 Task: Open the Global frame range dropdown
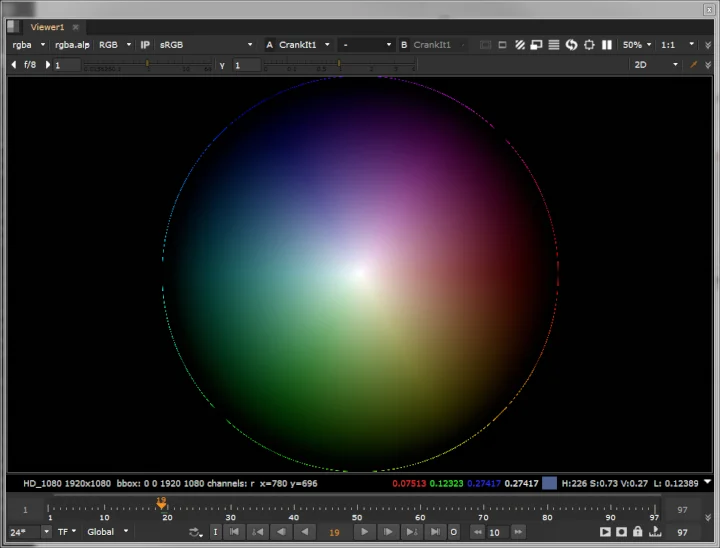107,532
